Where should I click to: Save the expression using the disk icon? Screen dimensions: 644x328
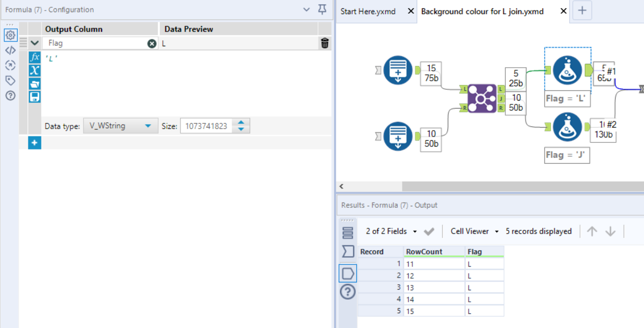coord(34,96)
